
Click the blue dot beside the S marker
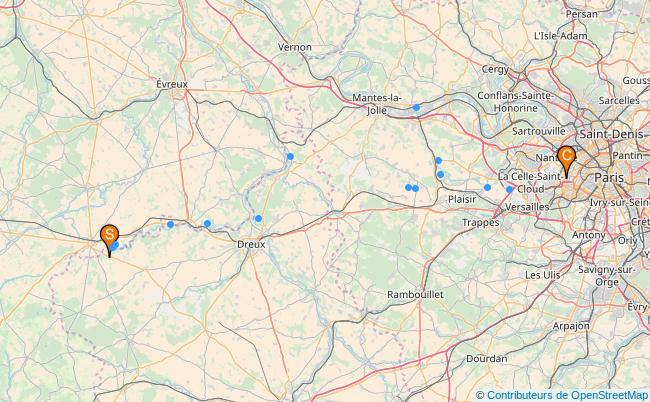pos(115,245)
